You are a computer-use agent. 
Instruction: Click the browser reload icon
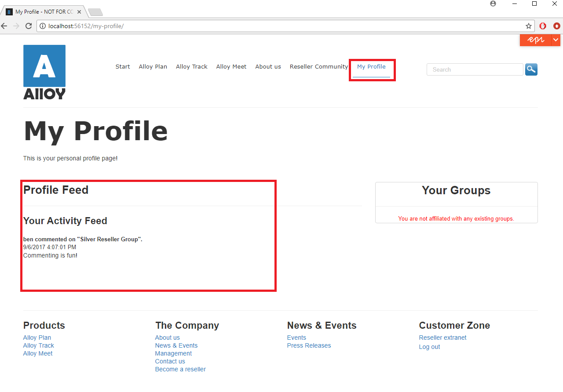[x=28, y=26]
